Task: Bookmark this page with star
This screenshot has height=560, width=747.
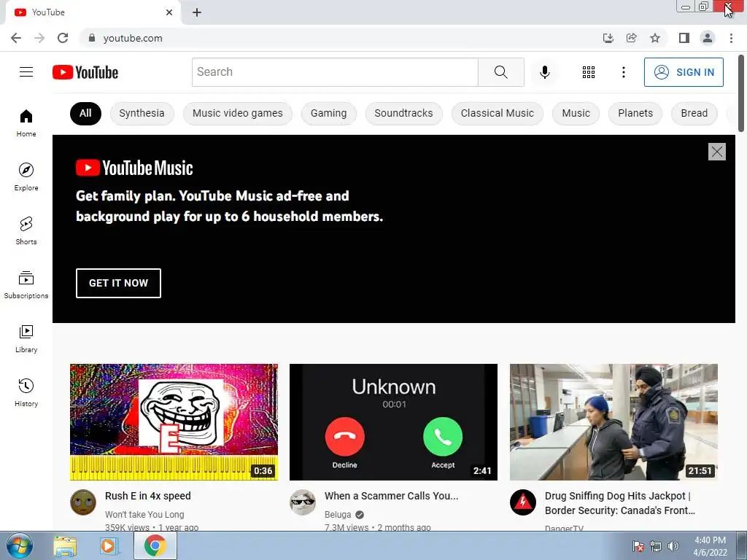Action: pyautogui.click(x=655, y=38)
